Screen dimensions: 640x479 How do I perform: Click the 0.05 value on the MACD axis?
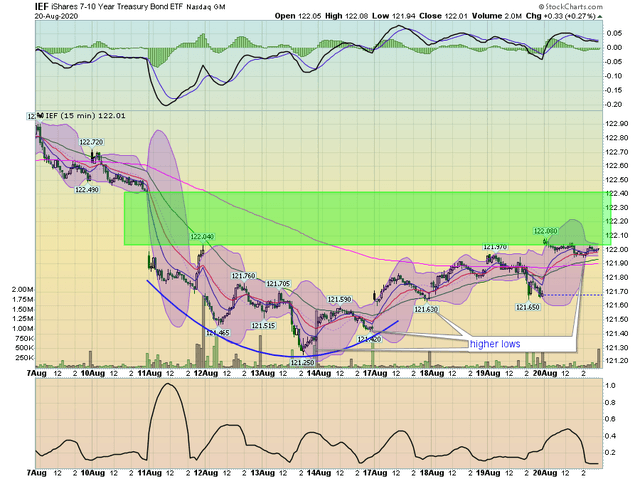click(x=615, y=33)
